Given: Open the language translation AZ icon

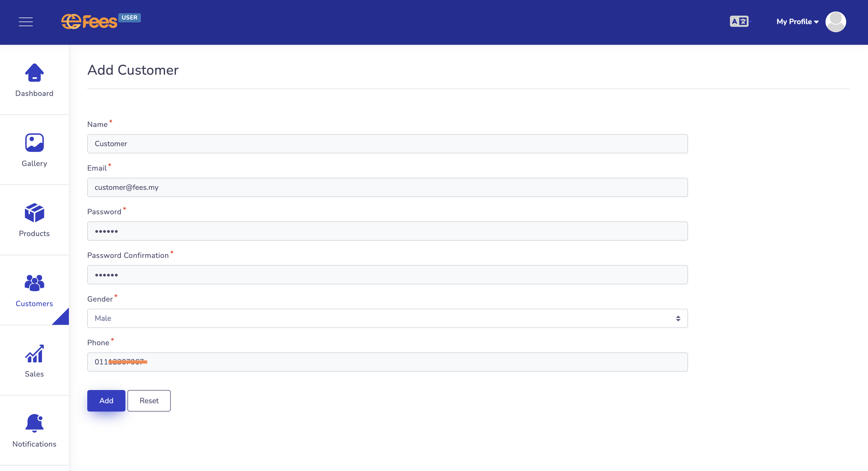Looking at the screenshot, I should [739, 21].
